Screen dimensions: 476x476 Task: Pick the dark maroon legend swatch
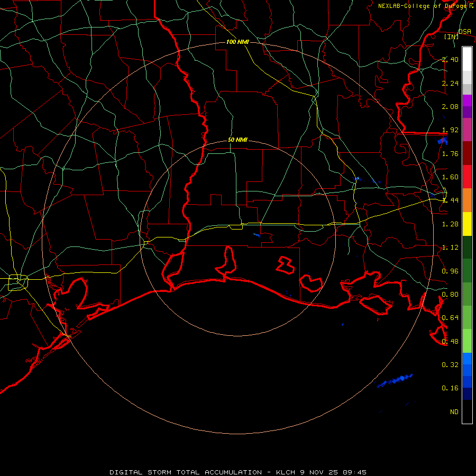click(467, 153)
